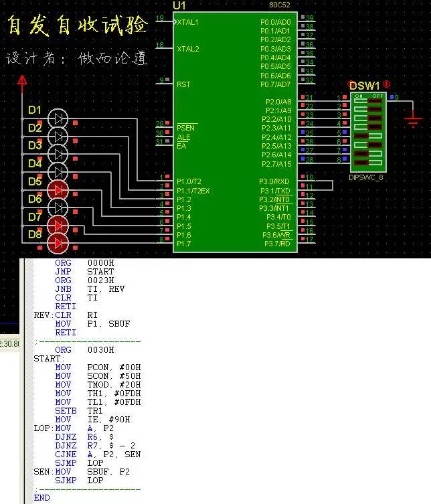
Task: Toggle DSW1 switch position 5
Action: click(x=368, y=136)
